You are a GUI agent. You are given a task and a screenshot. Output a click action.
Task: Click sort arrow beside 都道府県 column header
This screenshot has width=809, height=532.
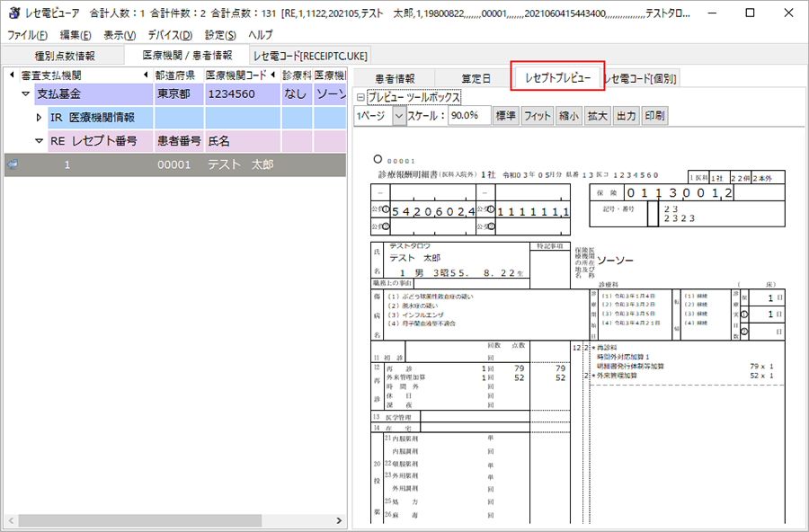tap(147, 75)
